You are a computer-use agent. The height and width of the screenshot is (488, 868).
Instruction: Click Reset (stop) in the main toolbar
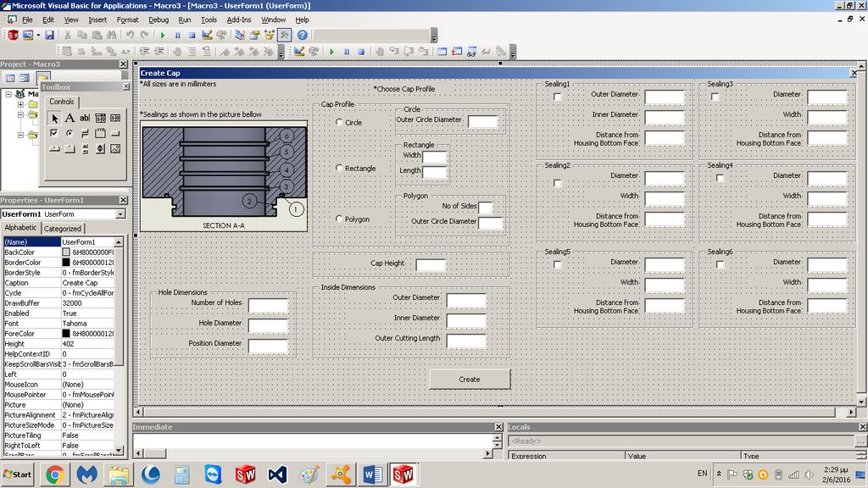192,35
